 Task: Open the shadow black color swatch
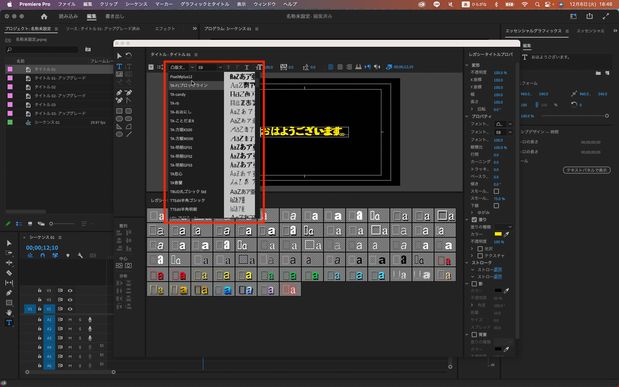pos(498,291)
